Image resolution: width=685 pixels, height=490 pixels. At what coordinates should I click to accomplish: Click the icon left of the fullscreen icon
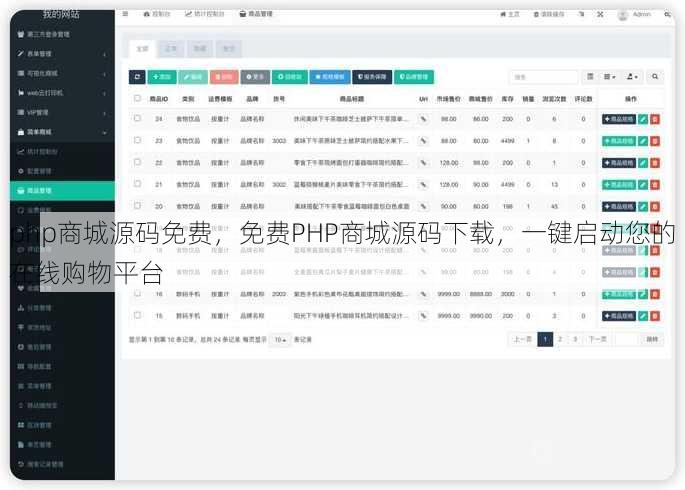point(581,14)
